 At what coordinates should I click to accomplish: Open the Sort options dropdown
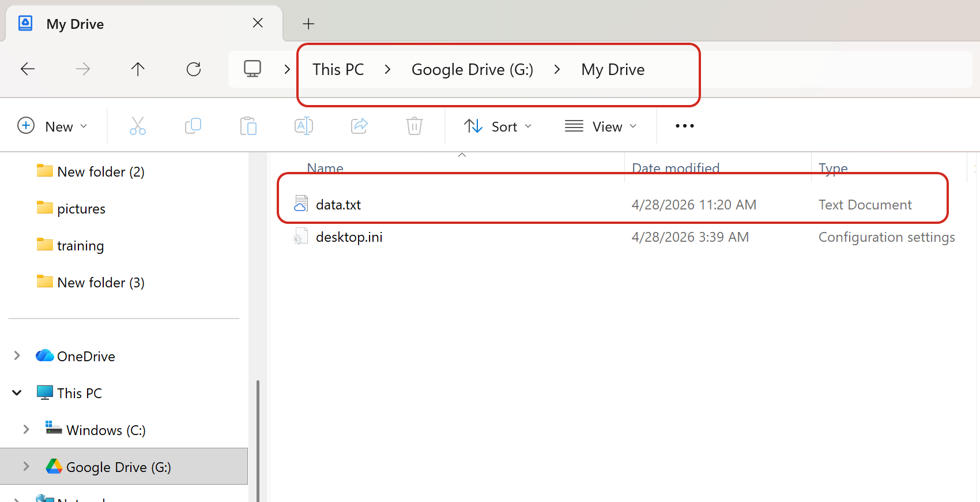click(498, 126)
